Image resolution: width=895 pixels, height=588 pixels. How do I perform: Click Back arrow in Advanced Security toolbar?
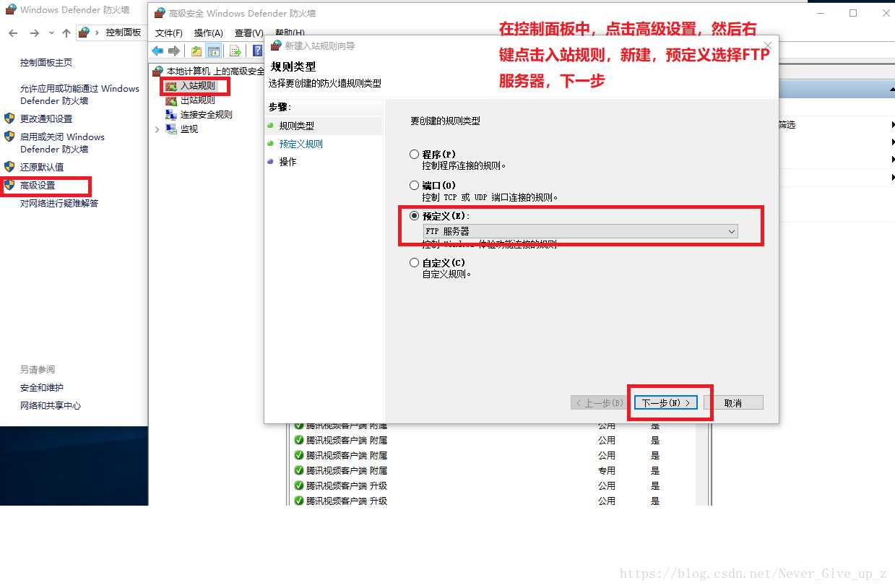point(157,51)
